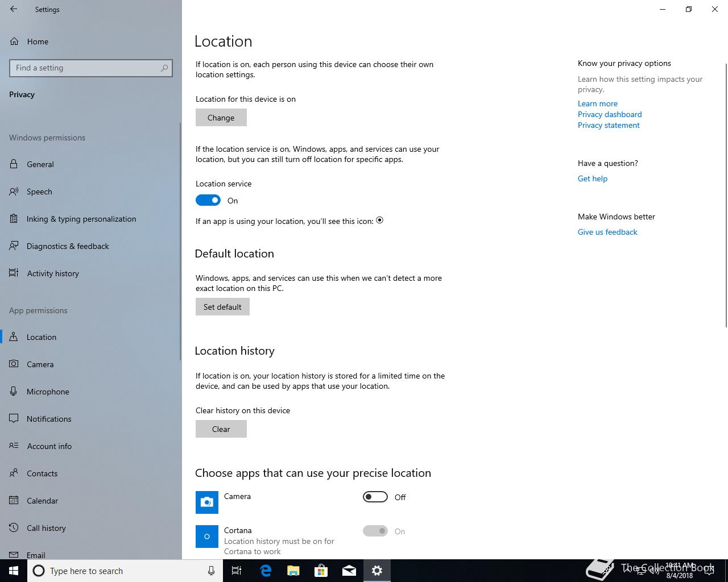Turn off the Location service toggle

click(208, 200)
